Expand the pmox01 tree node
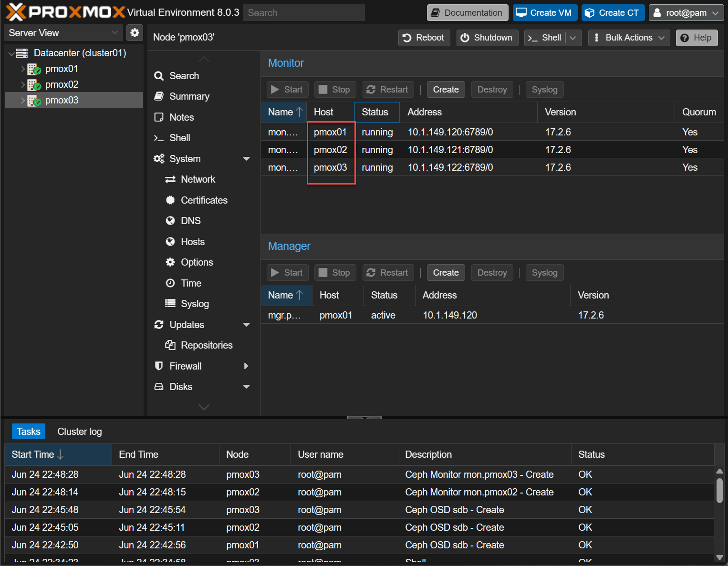 click(22, 69)
